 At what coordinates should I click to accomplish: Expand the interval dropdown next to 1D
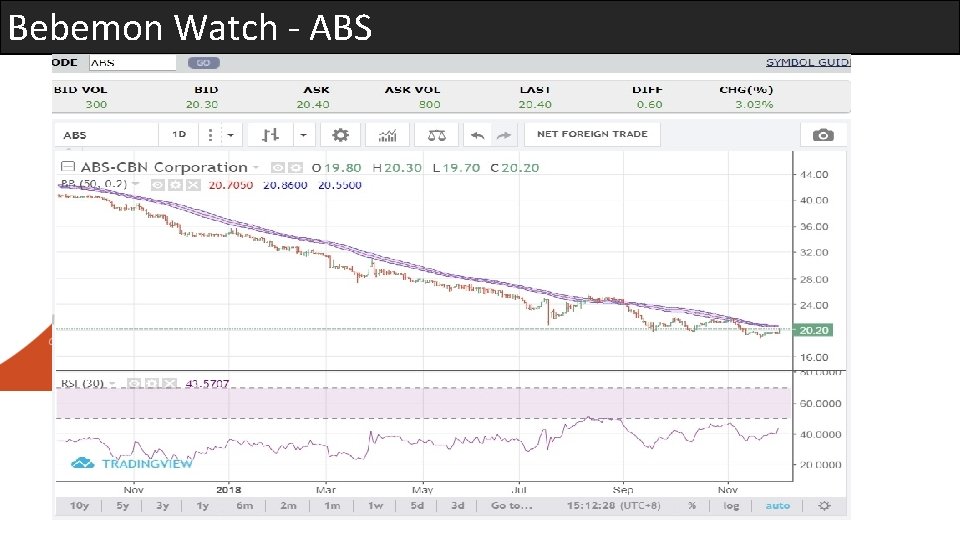(230, 135)
